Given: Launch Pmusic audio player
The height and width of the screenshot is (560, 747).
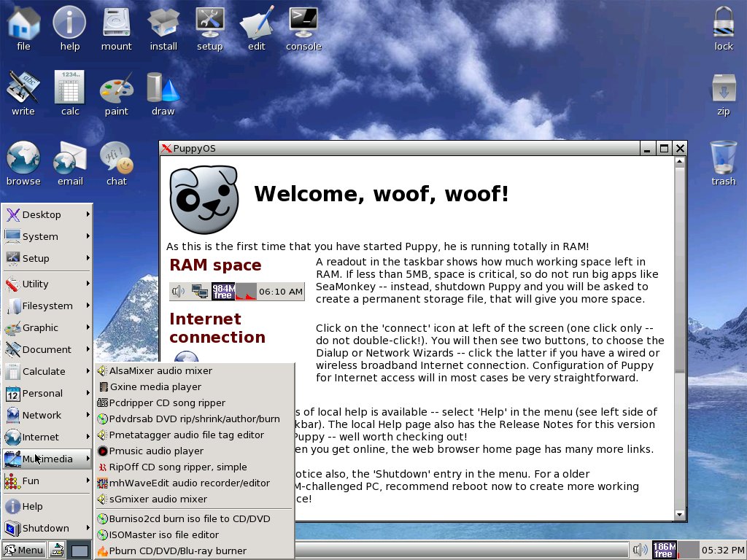Looking at the screenshot, I should coord(194,451).
